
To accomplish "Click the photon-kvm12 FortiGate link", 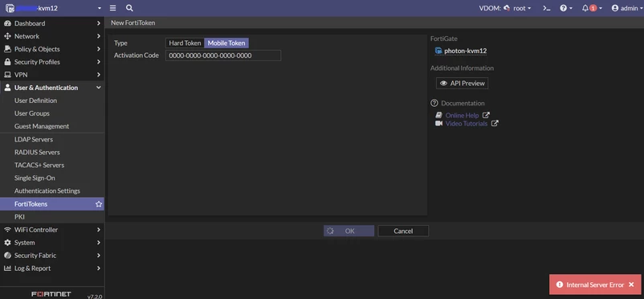I will coord(466,51).
